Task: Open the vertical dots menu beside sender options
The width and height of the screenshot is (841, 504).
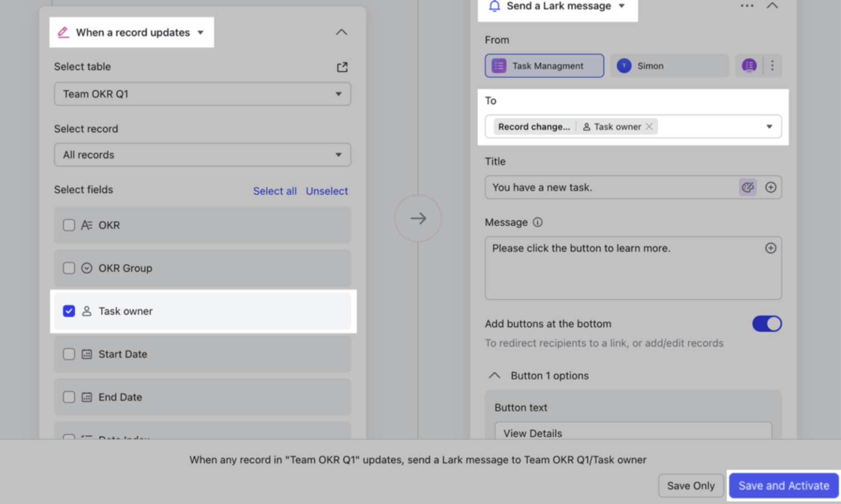Action: pyautogui.click(x=772, y=66)
